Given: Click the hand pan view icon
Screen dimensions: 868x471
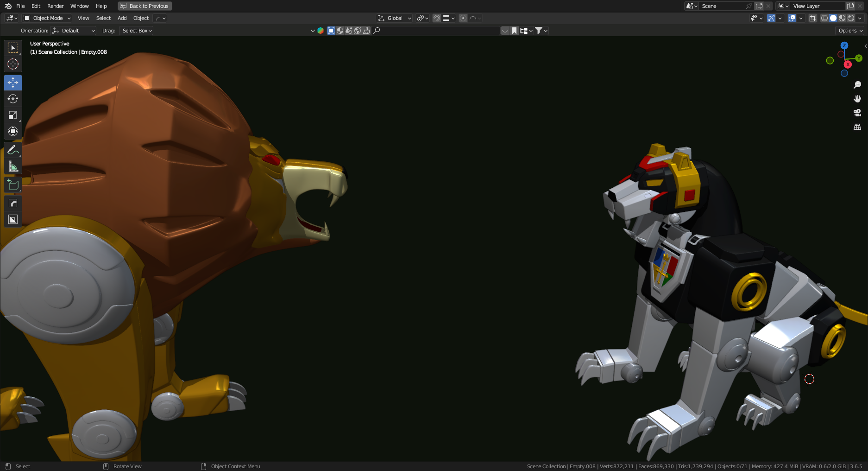Looking at the screenshot, I should point(857,99).
